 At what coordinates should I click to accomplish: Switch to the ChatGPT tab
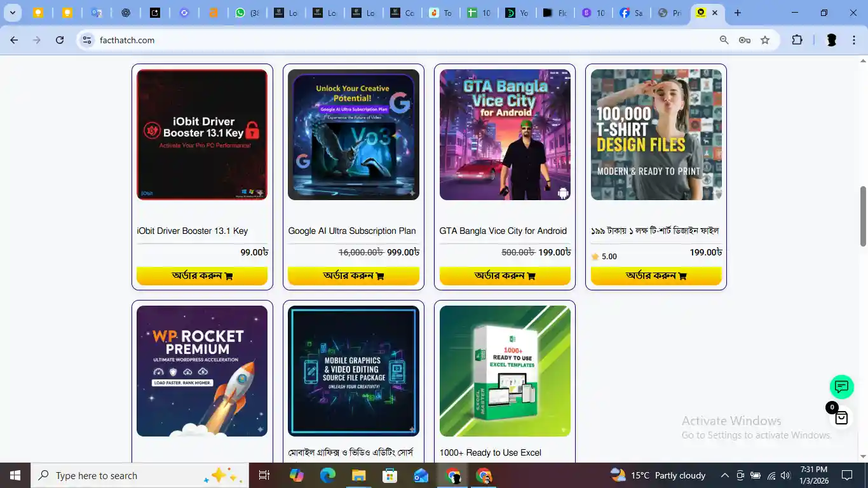(x=126, y=13)
